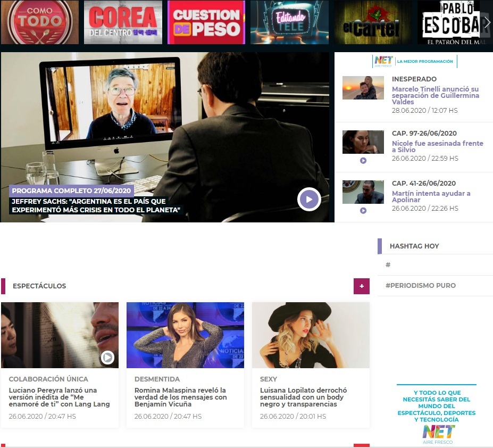Click the 28.06.2020 / 12:07 HS timestamp
Image resolution: width=493 pixels, height=448 pixels.
[425, 111]
